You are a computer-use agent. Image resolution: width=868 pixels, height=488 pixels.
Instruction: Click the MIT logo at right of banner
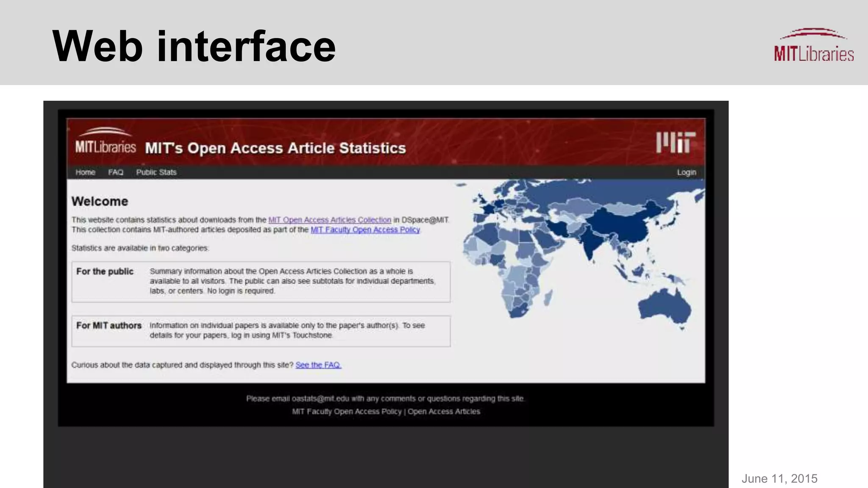click(676, 142)
